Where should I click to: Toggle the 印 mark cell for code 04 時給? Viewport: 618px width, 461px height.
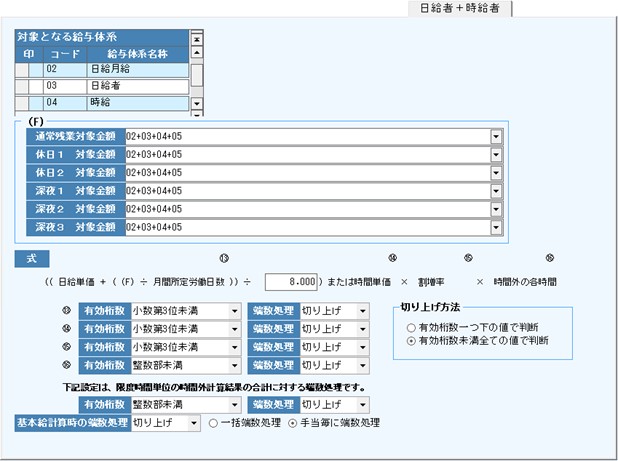21,103
